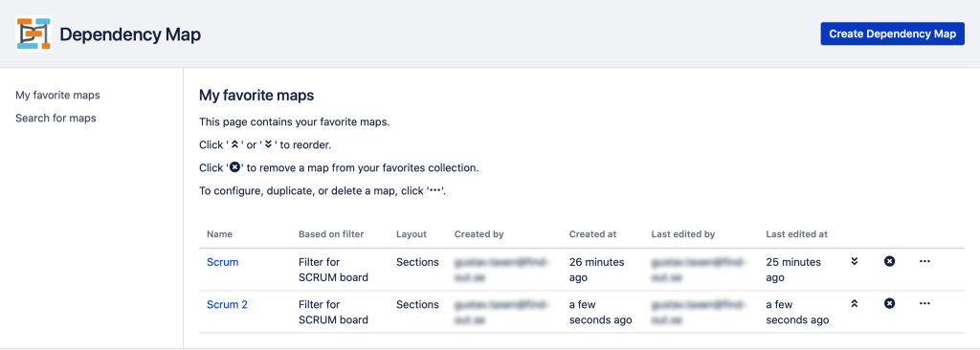Viewport: 980px width, 350px height.
Task: Click the Based on filter column header
Action: [331, 234]
